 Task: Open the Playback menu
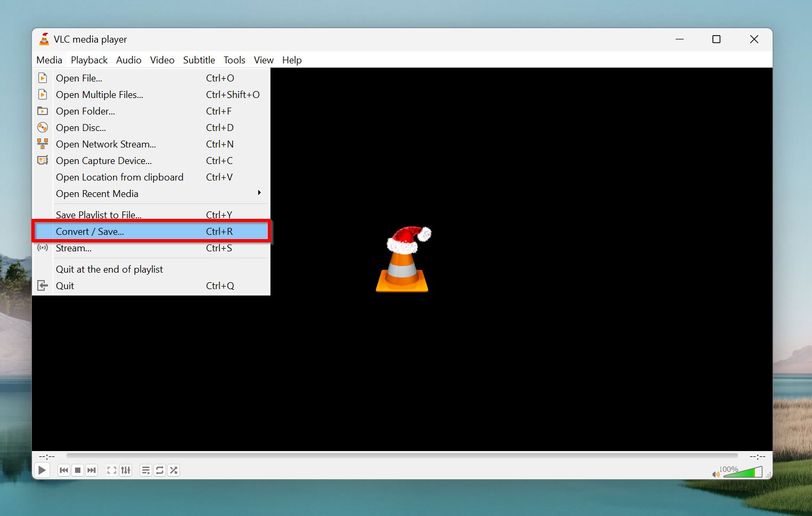click(89, 60)
